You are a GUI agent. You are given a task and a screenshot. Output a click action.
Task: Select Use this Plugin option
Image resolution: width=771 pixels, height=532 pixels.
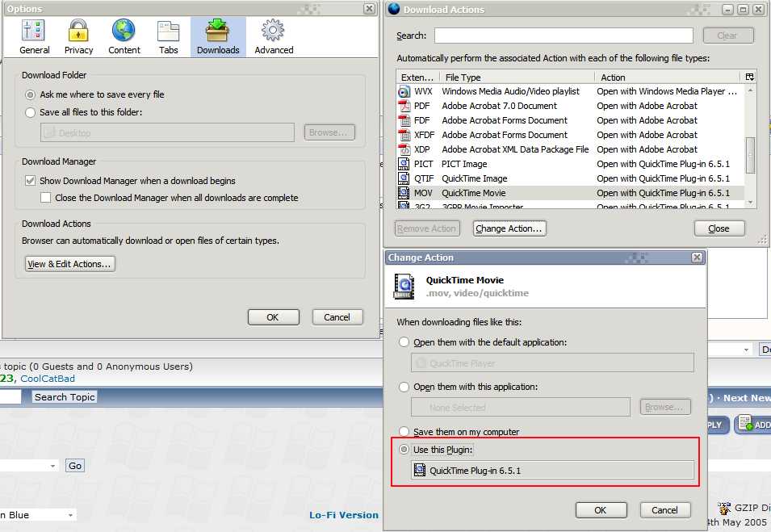click(404, 450)
